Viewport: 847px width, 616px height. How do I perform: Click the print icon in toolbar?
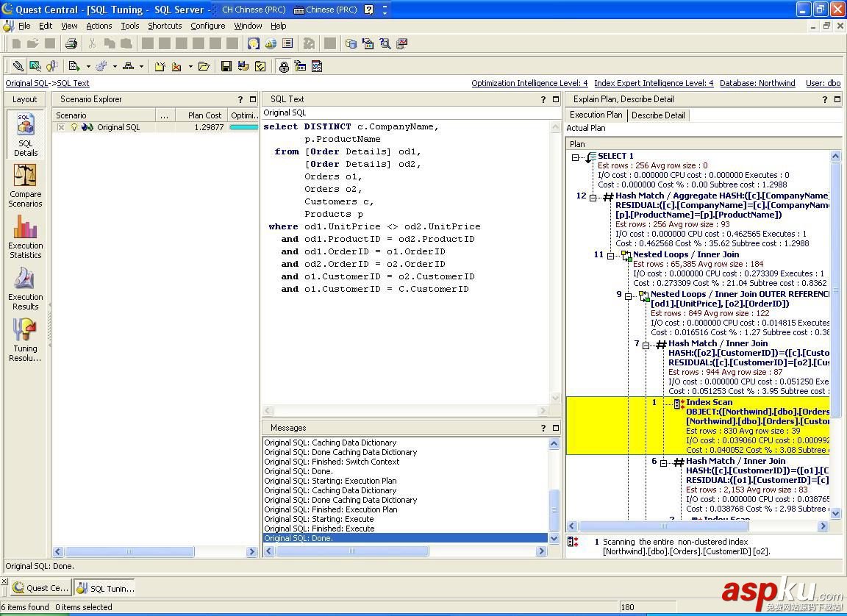coord(71,44)
